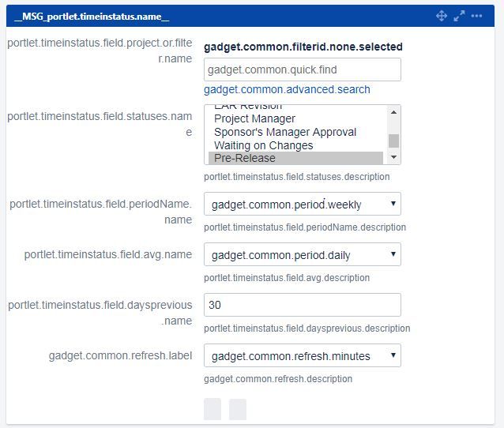Select Sponsor's Manager Approval status

coord(285,132)
